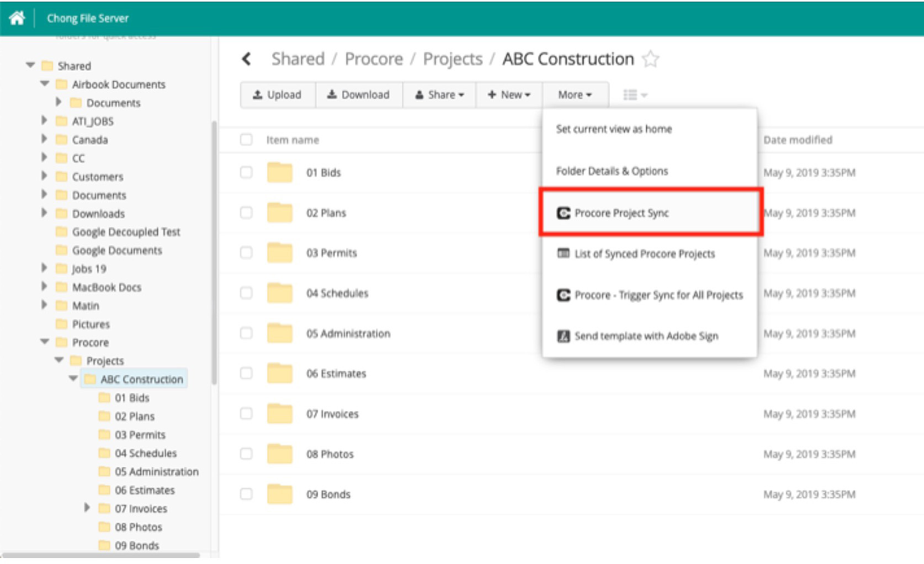Click the Procore - Trigger Sync for All Projects icon
The height and width of the screenshot is (564, 924).
pos(564,295)
